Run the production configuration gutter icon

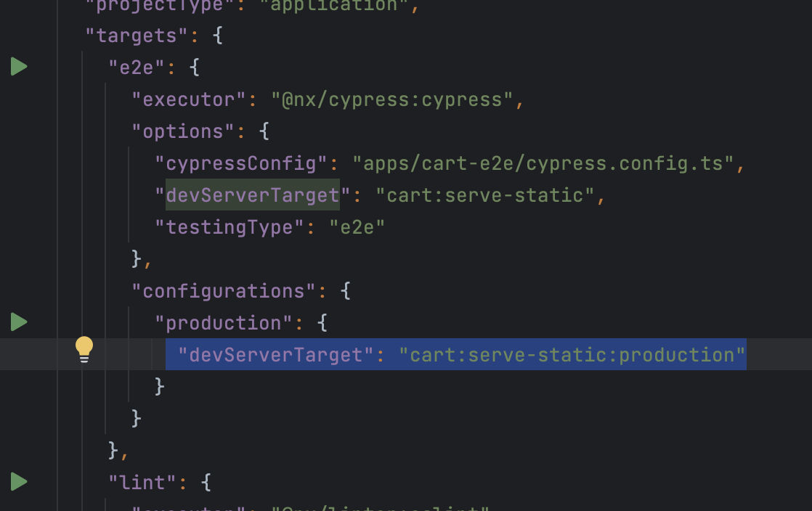(19, 322)
